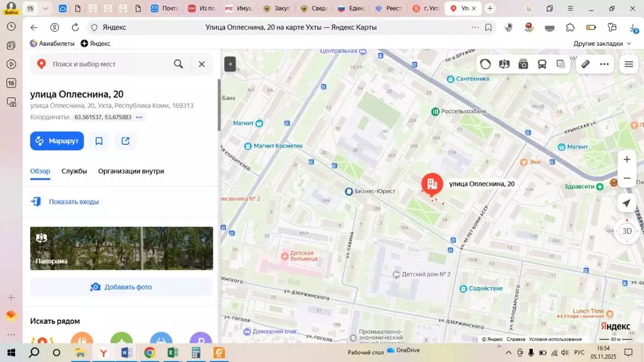Save location with the bookmark icon

[x=99, y=141]
